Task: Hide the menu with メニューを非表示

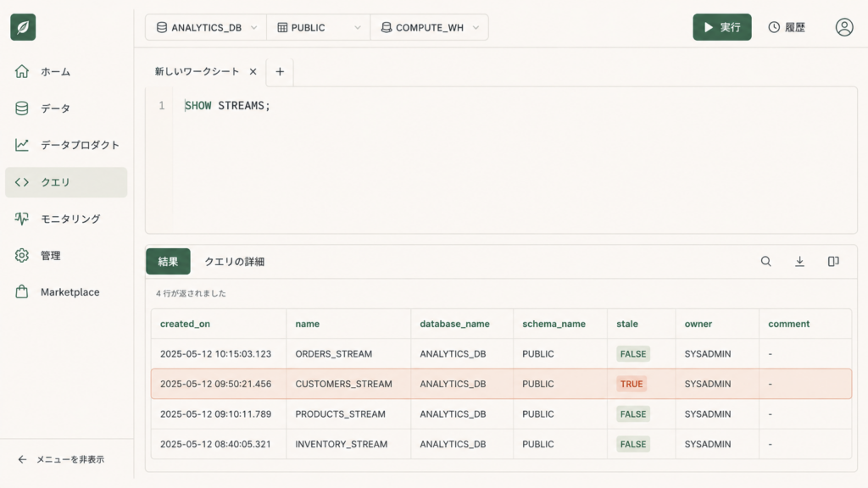Action: click(61, 459)
